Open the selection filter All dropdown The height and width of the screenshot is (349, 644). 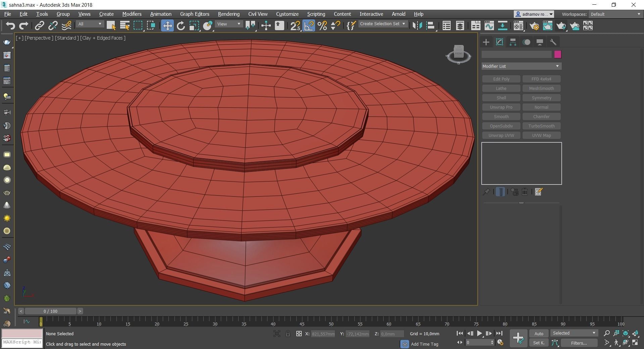(x=90, y=24)
